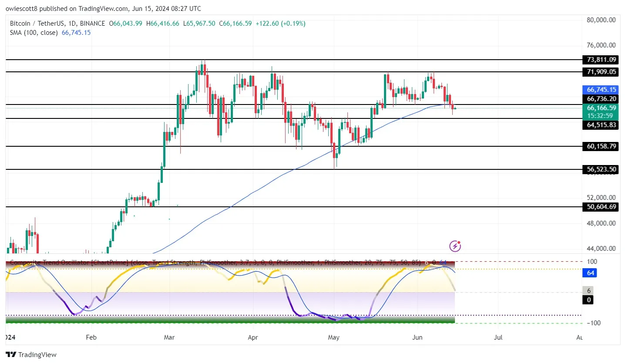626x364 pixels.
Task: Select the 71,909.05 price level label
Action: pyautogui.click(x=601, y=72)
